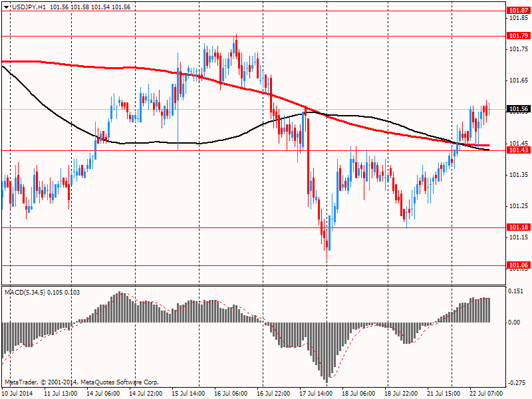The width and height of the screenshot is (532, 399).
Task: Click the 16 Jul 06:00 time label
Action: pos(231,393)
